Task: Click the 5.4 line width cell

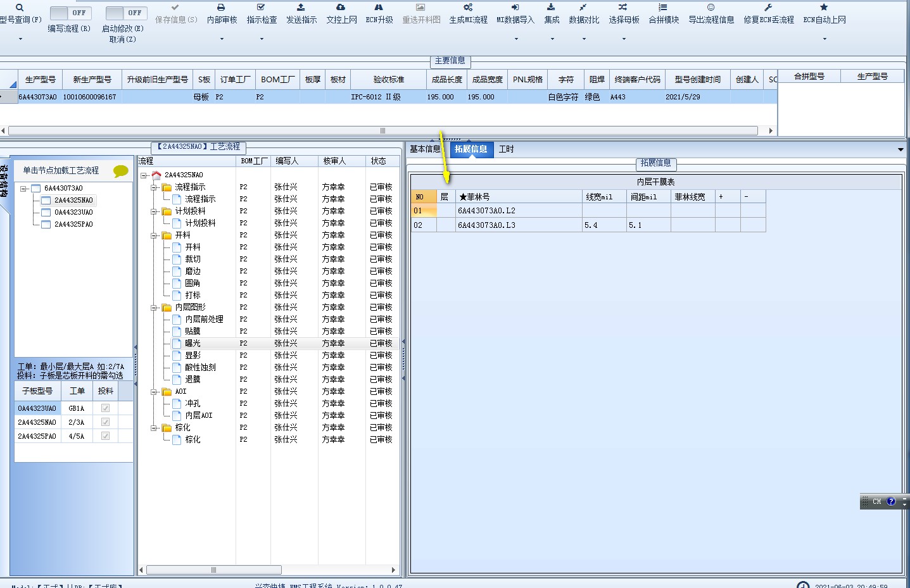Action: (604, 225)
